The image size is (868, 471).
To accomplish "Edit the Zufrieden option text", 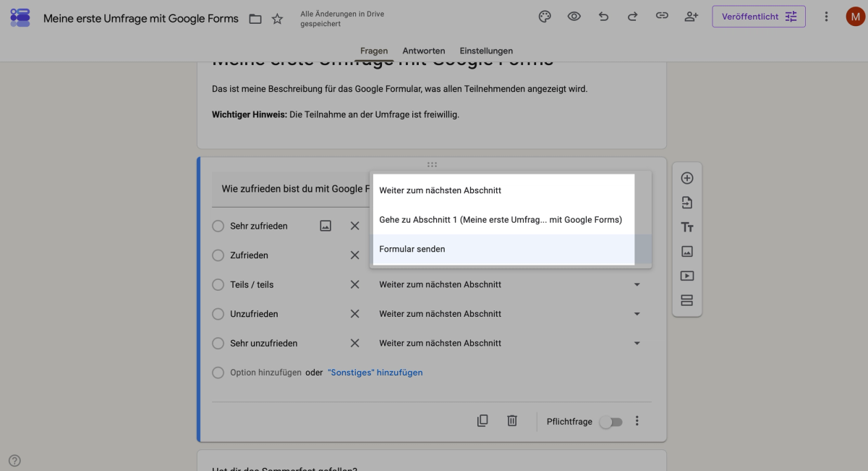I will (249, 255).
